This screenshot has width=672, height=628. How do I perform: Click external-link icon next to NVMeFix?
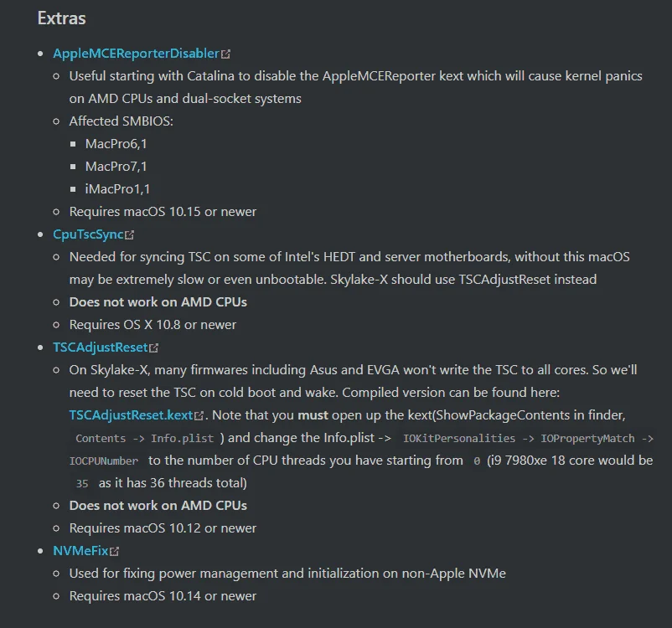point(114,551)
